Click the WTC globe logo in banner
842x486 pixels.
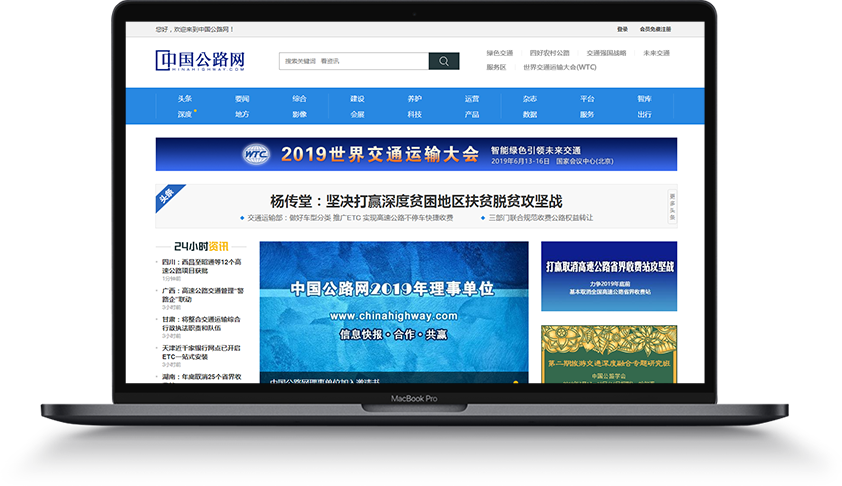tap(256, 154)
